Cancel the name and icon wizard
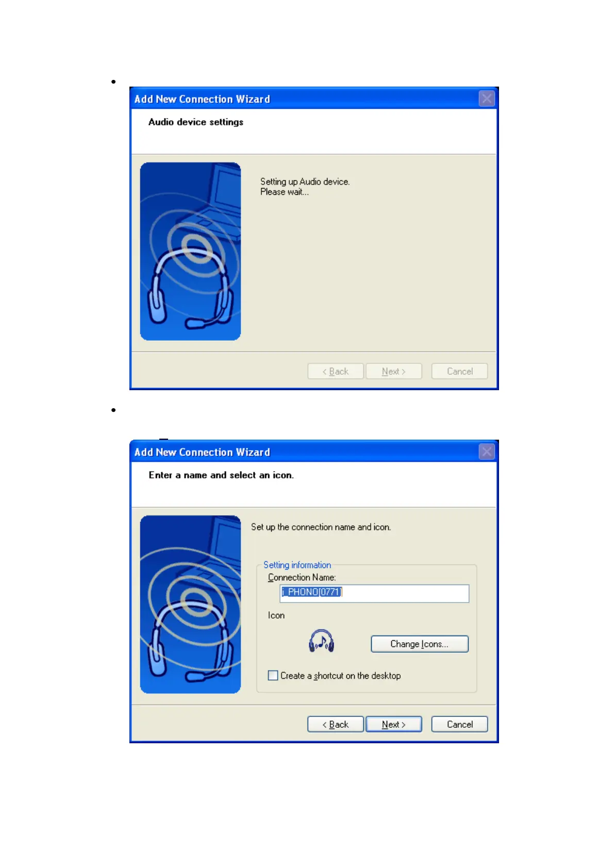The image size is (614, 868). [460, 724]
